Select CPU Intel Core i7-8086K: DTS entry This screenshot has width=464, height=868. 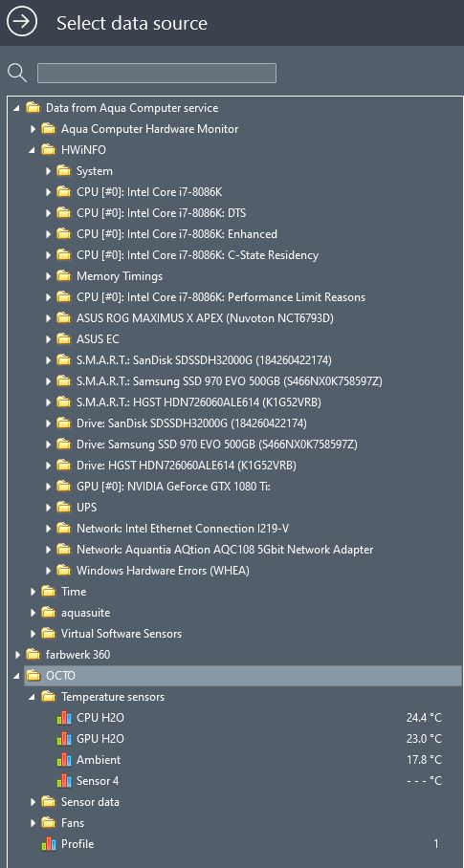click(x=161, y=213)
